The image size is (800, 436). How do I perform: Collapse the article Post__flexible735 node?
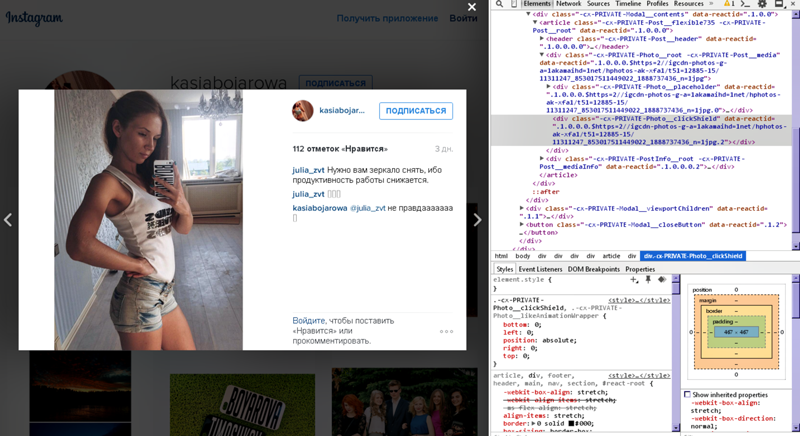pos(535,22)
